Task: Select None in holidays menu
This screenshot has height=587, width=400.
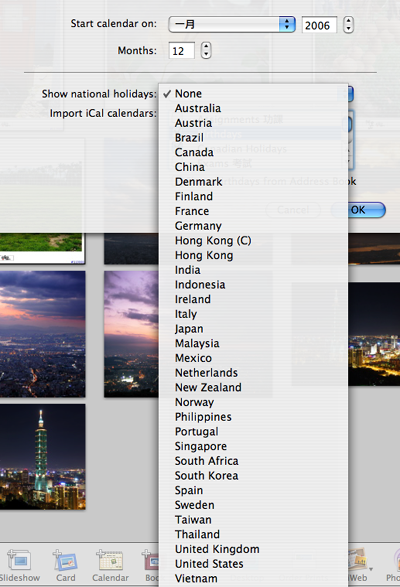Action: [x=254, y=94]
